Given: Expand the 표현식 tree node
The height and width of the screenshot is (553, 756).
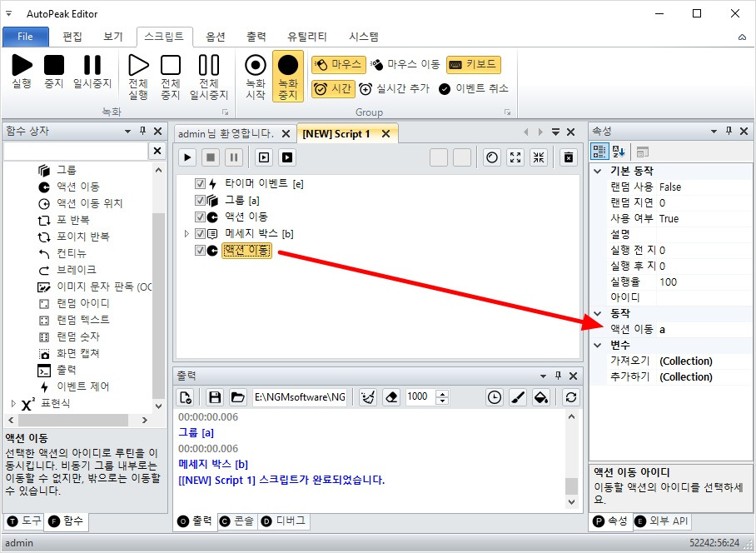Looking at the screenshot, I should 13,403.
